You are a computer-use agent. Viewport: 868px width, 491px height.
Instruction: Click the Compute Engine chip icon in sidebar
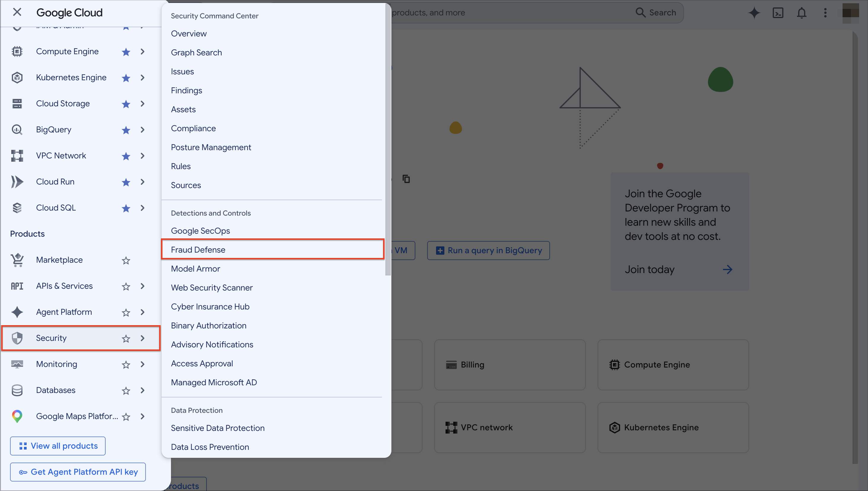click(x=17, y=52)
